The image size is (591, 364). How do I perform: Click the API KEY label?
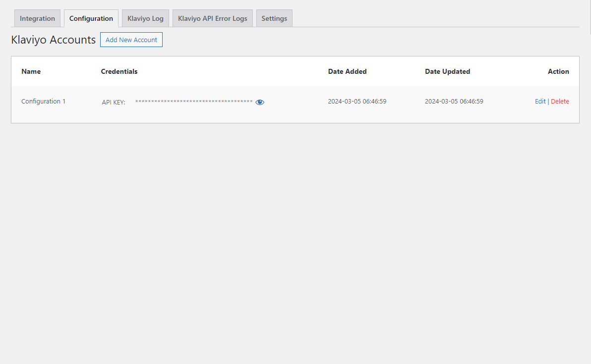tap(114, 102)
